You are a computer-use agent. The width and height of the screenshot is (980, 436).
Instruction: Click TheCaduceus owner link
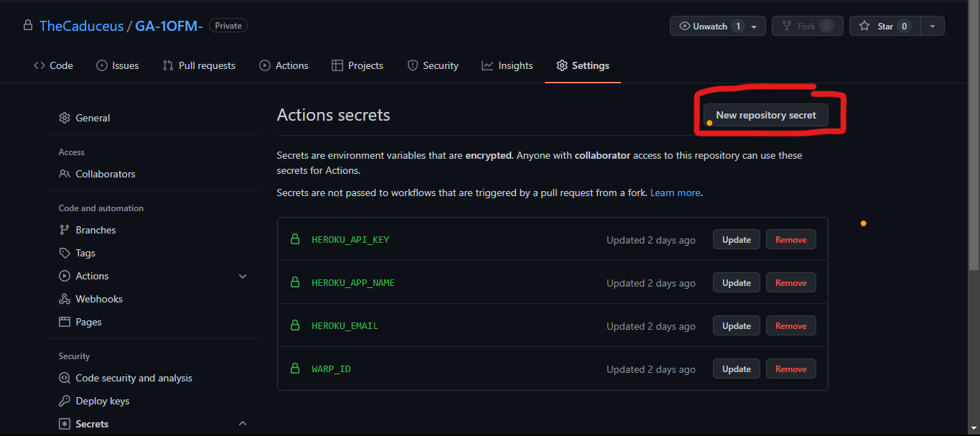pyautogui.click(x=81, y=26)
